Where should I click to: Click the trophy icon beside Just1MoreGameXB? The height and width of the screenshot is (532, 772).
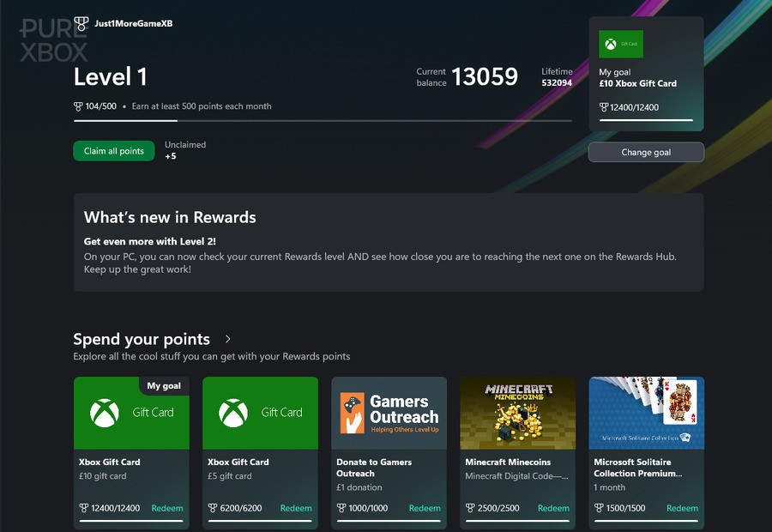tap(81, 24)
